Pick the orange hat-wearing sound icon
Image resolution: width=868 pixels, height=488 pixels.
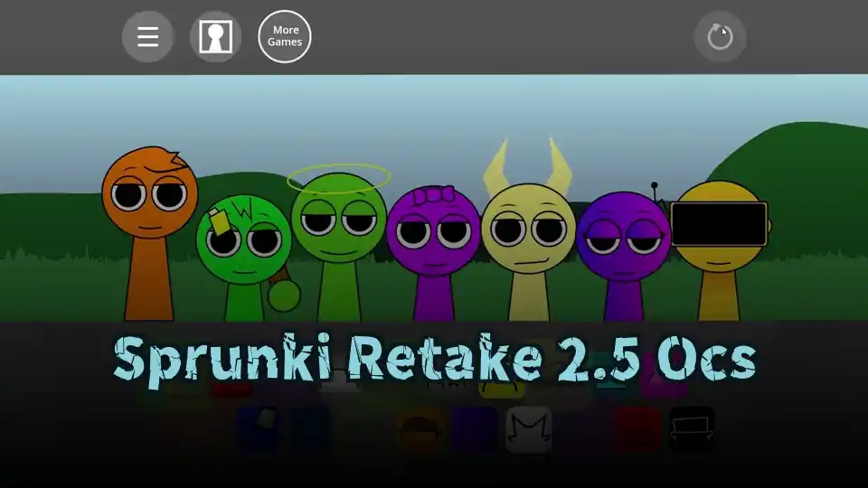[x=420, y=430]
